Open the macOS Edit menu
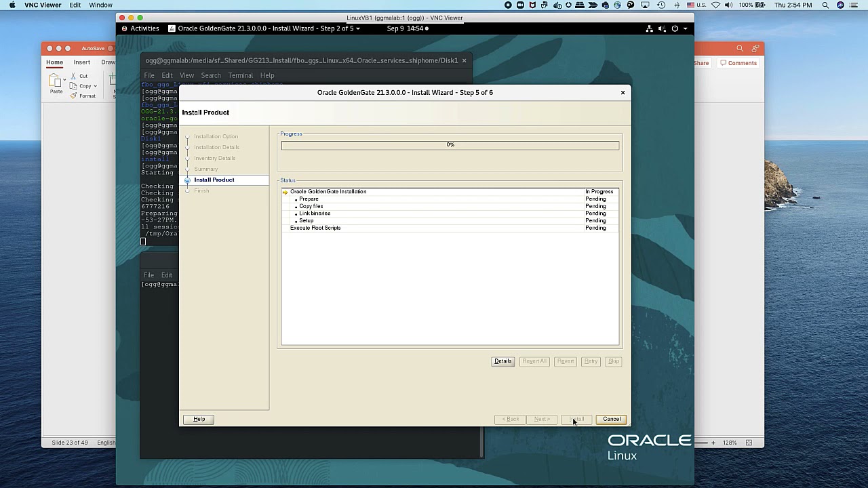 coord(75,5)
